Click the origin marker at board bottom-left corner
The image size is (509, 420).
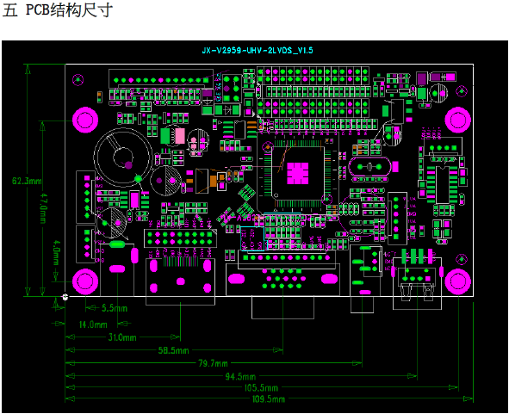coord(65,297)
